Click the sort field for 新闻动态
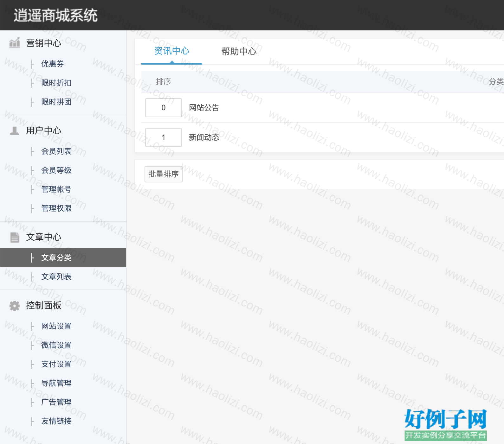 (x=164, y=137)
